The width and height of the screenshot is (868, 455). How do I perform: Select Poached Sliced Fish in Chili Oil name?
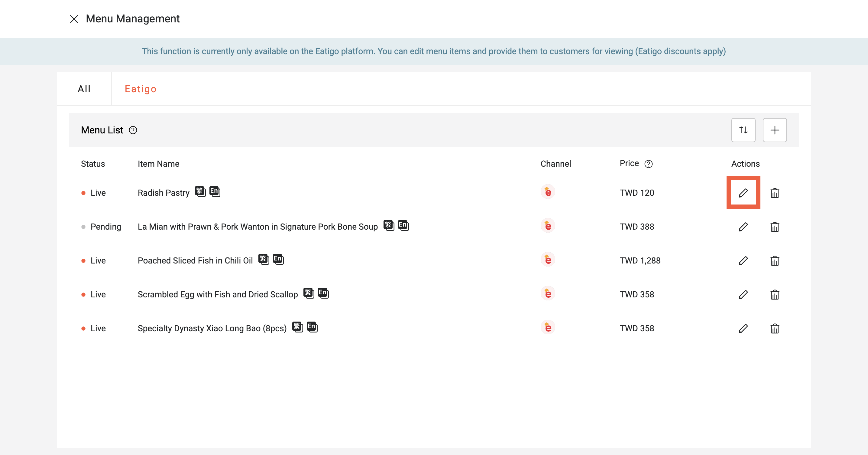tap(195, 261)
